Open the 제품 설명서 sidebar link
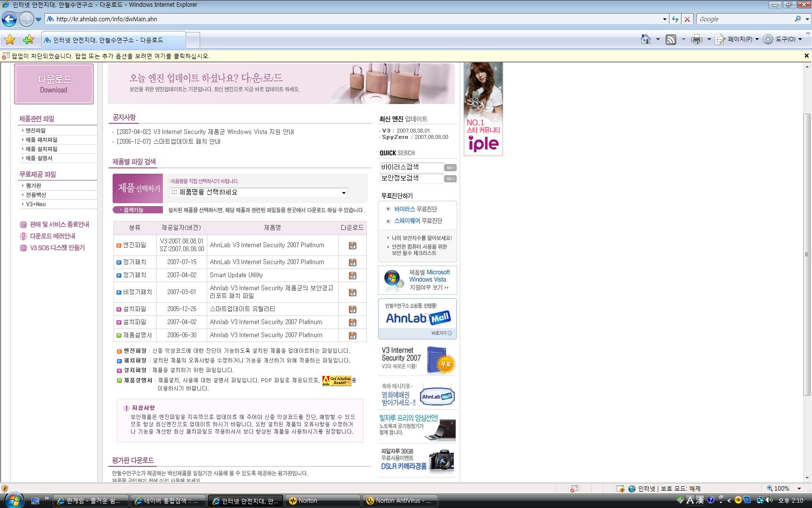 [39, 158]
